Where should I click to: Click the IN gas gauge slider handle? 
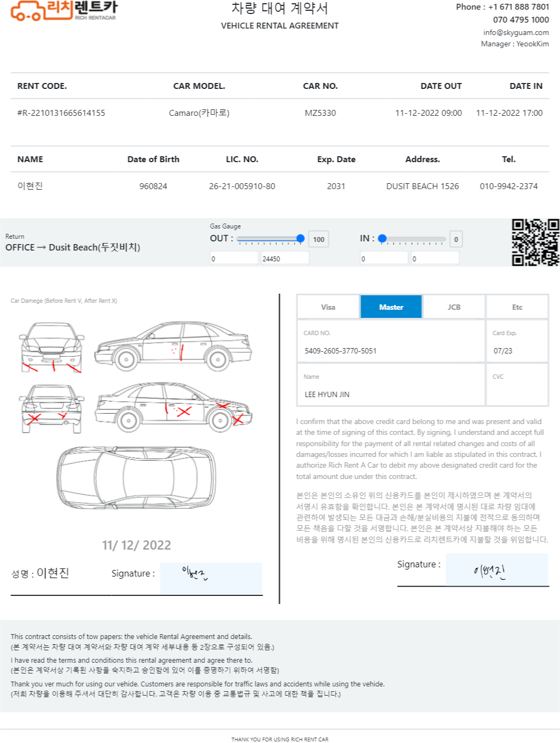pyautogui.click(x=382, y=239)
